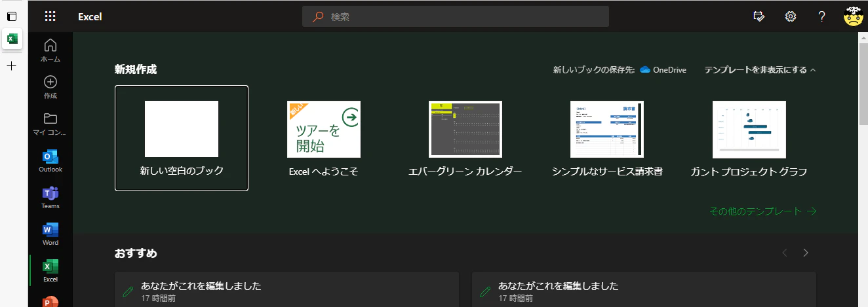This screenshot has width=868, height=307.
Task: Click the OneDrive cloud icon
Action: (645, 69)
